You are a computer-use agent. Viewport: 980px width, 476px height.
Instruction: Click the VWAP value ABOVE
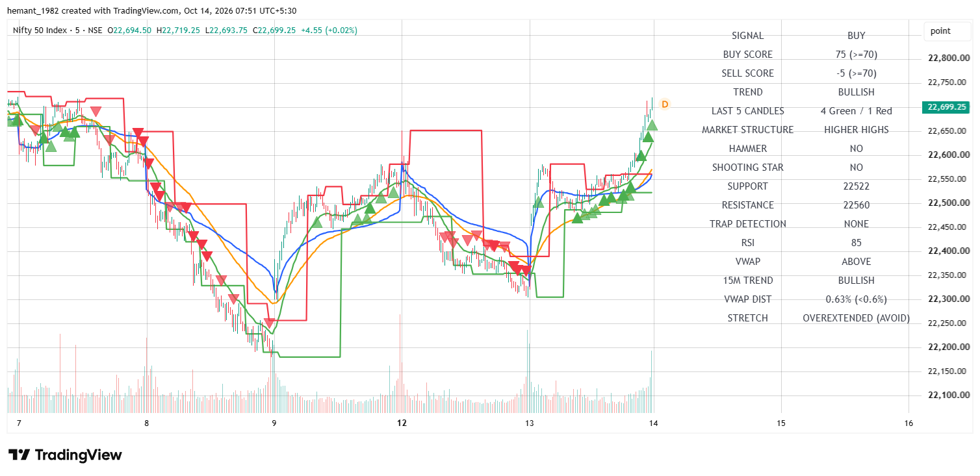(x=857, y=262)
